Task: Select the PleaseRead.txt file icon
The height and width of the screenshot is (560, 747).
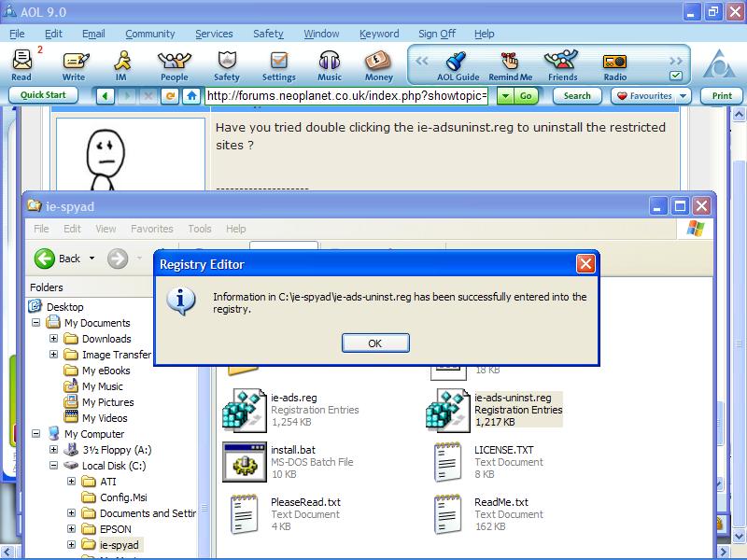Action: (x=245, y=514)
